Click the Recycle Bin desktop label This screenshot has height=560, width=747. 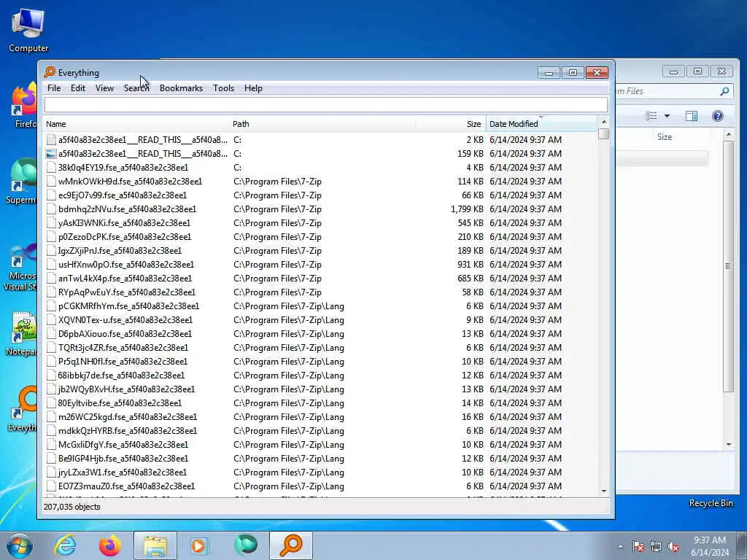pyautogui.click(x=711, y=503)
